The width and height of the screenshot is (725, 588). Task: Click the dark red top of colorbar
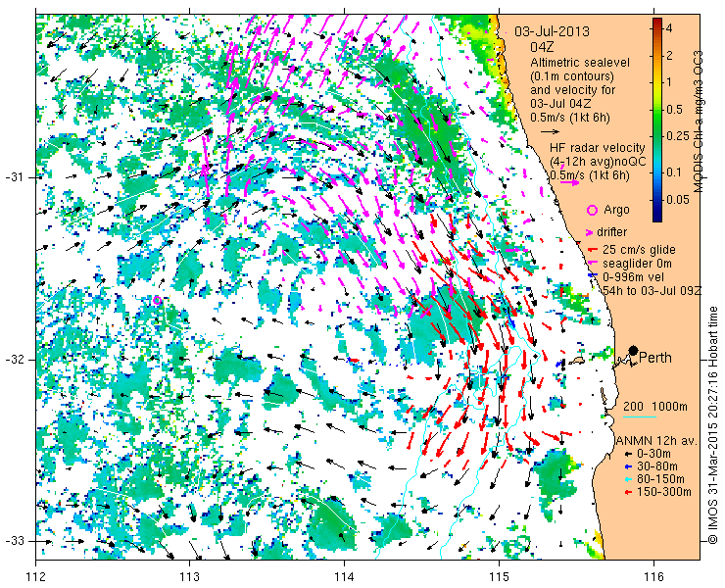coord(657,22)
